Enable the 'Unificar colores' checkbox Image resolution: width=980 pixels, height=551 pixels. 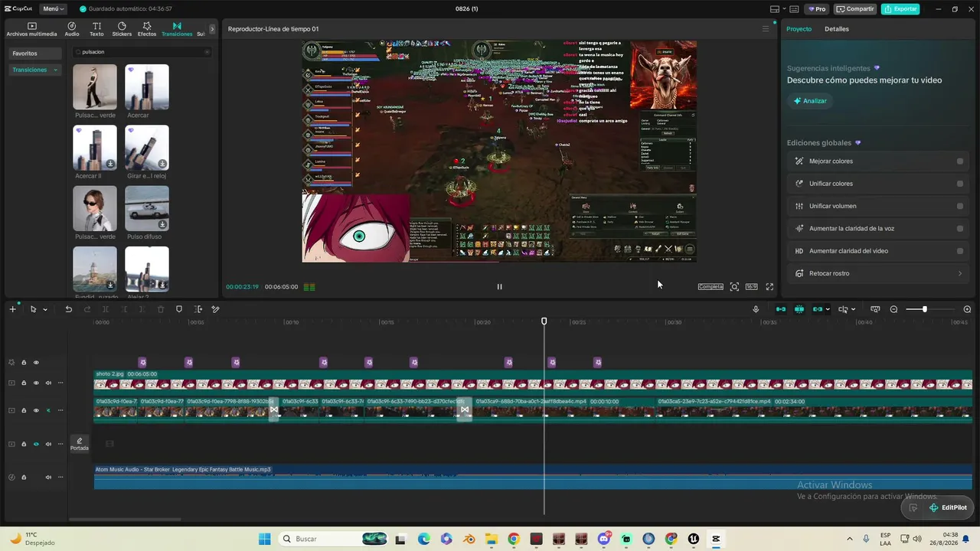960,184
